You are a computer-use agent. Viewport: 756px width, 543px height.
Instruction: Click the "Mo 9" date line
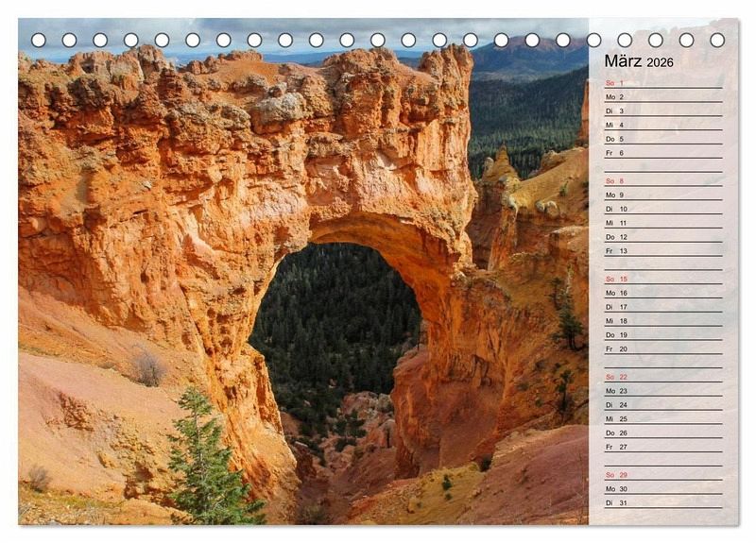(663, 195)
